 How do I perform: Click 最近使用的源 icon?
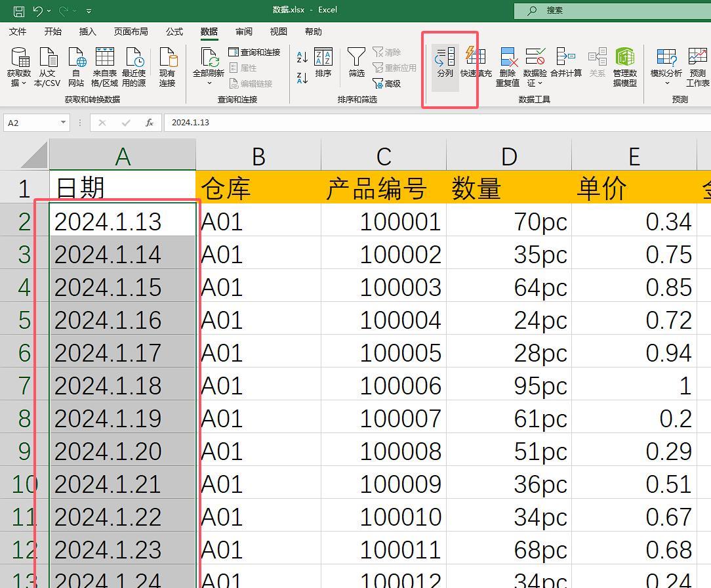(134, 57)
